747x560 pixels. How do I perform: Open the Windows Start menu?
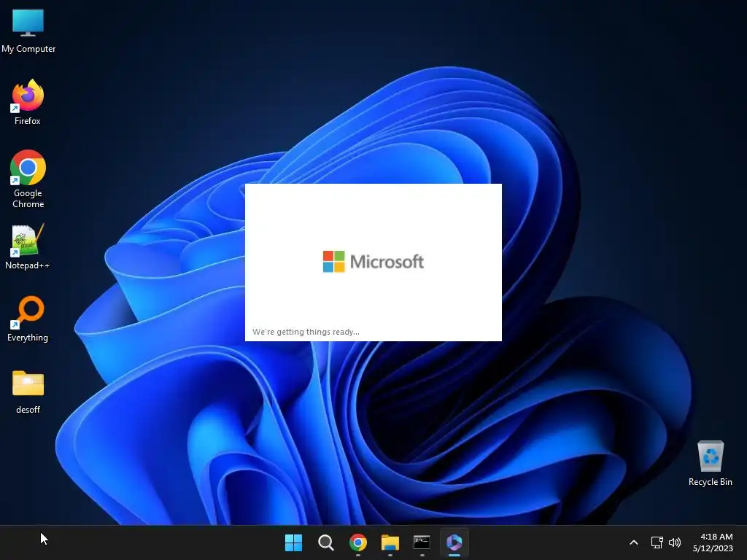coord(293,542)
